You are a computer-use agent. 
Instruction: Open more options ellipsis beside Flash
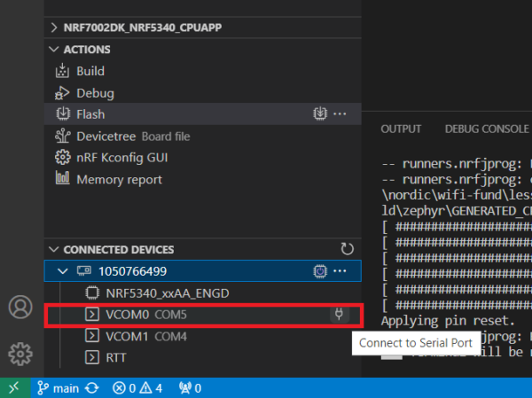click(x=340, y=114)
